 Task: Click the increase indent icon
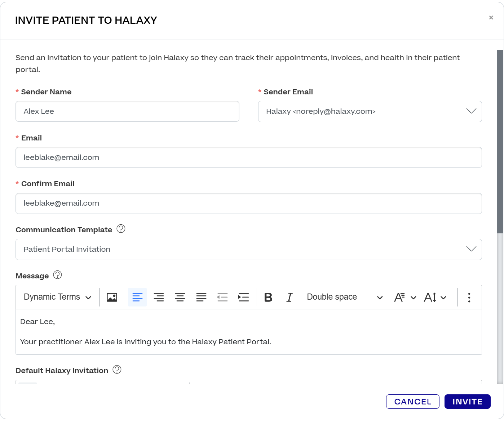(244, 297)
